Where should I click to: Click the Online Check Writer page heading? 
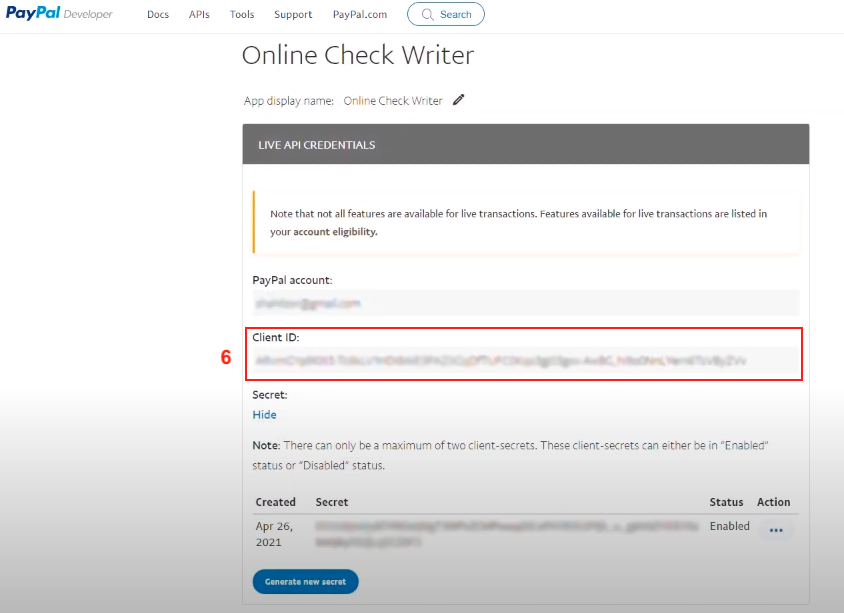358,55
